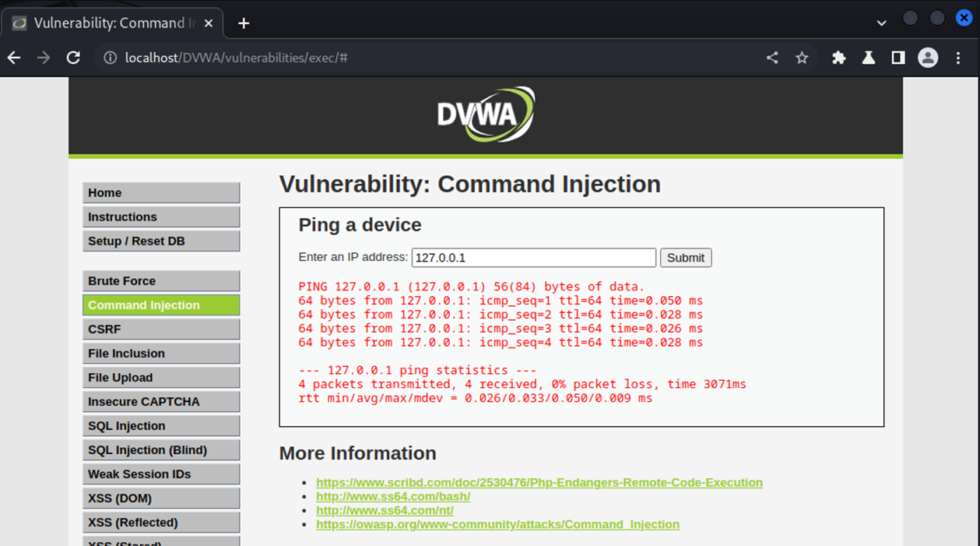This screenshot has width=980, height=546.
Task: Click the 'Ping a device' heading
Action: [360, 225]
